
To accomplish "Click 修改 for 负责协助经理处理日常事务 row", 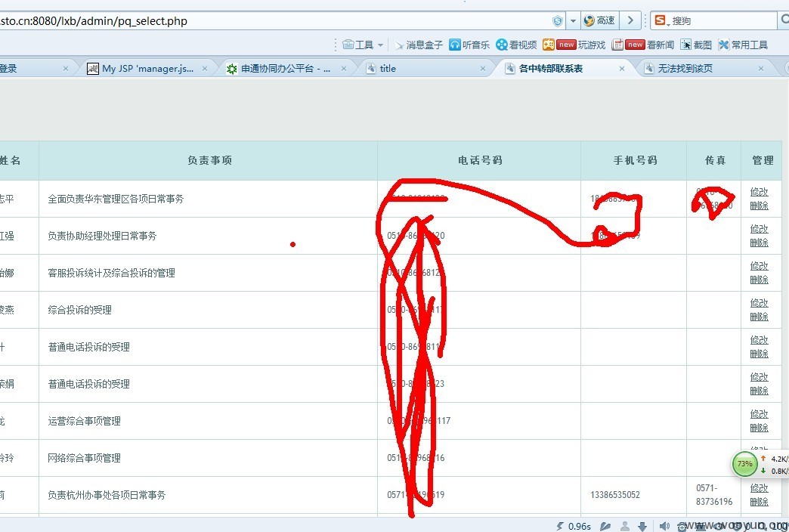I will click(759, 229).
